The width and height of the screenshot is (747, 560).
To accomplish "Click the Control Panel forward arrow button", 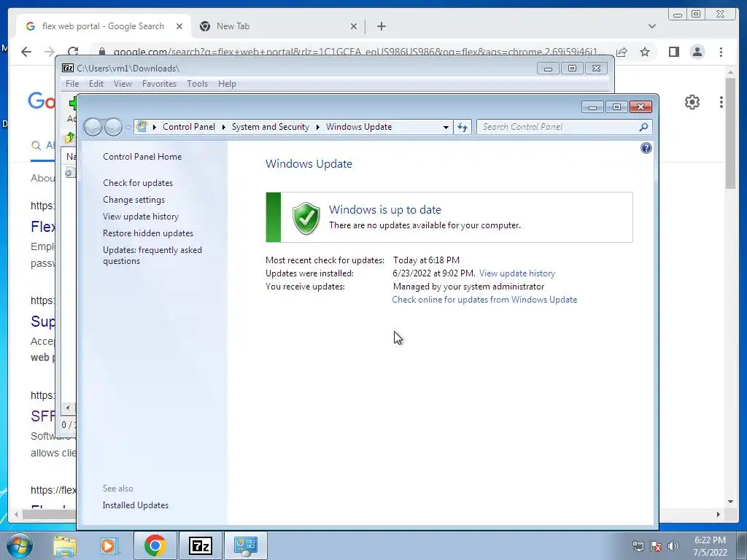I will coord(113,127).
